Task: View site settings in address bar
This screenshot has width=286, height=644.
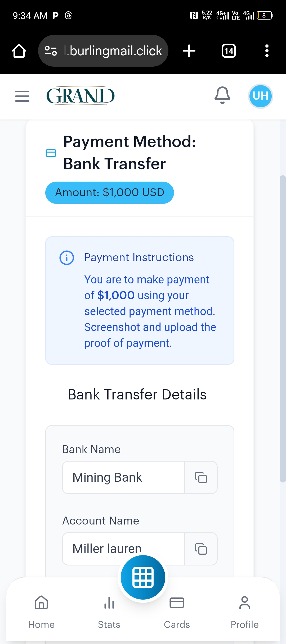Action: coord(51,51)
